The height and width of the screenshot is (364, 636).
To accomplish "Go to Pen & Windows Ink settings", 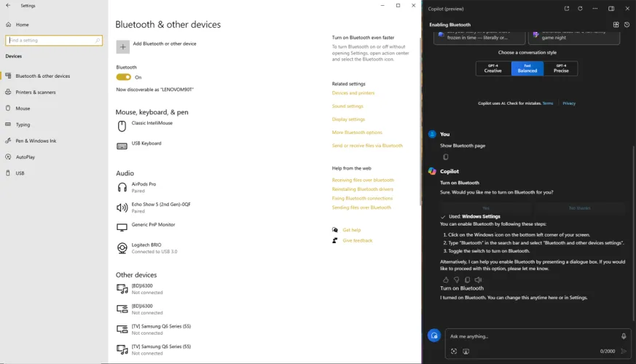I will [36, 141].
